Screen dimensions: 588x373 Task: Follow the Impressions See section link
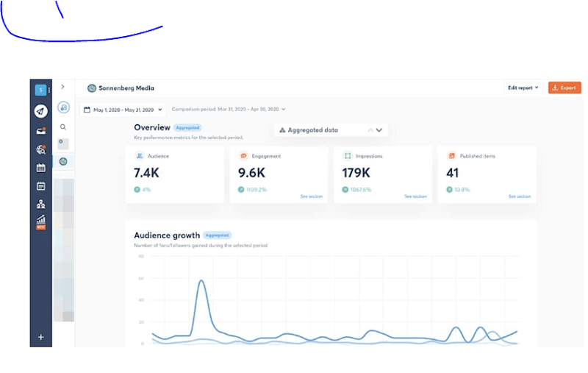click(415, 196)
